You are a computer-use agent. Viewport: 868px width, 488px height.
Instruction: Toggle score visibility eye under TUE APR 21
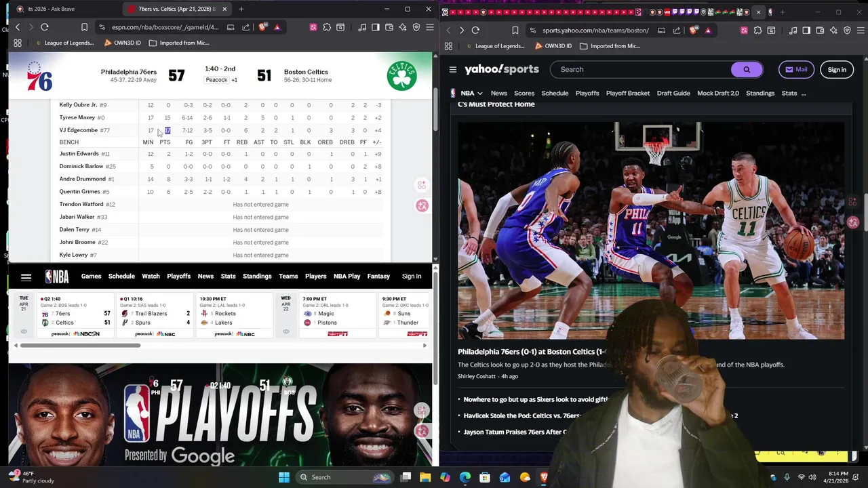click(24, 331)
